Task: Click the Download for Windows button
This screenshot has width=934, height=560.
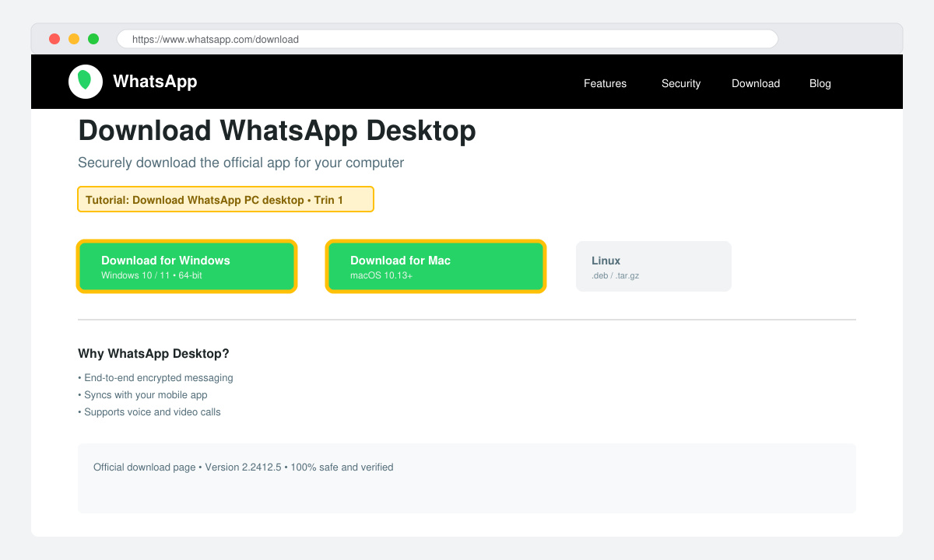Action: pyautogui.click(x=187, y=267)
